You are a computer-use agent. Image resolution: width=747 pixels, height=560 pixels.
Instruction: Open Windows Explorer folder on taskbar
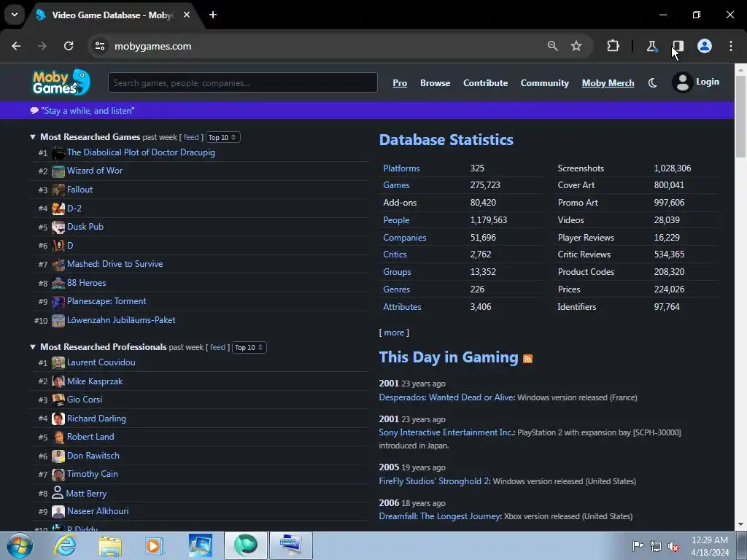point(110,546)
